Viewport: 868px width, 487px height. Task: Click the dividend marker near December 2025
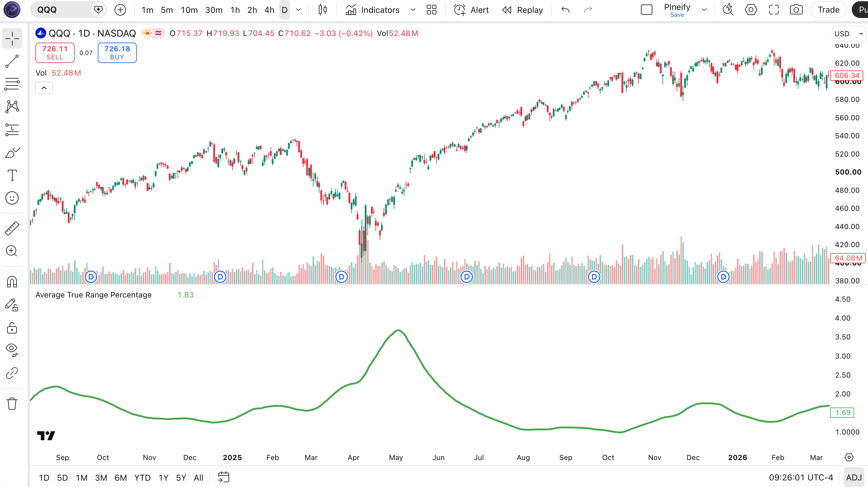723,277
